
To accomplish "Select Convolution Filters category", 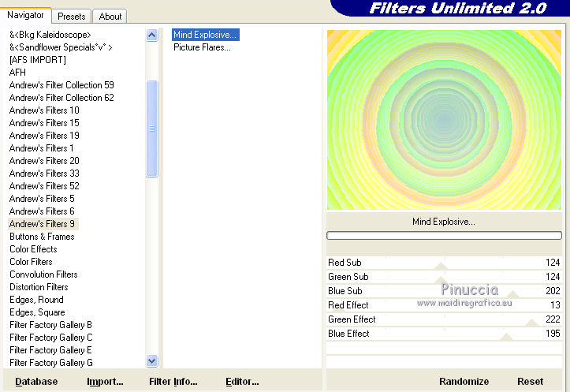I will (x=43, y=274).
